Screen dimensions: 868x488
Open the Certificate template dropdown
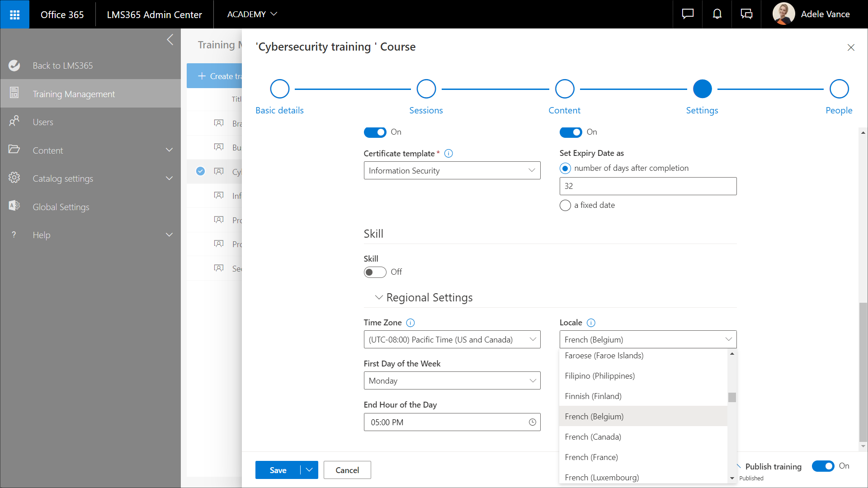click(452, 170)
